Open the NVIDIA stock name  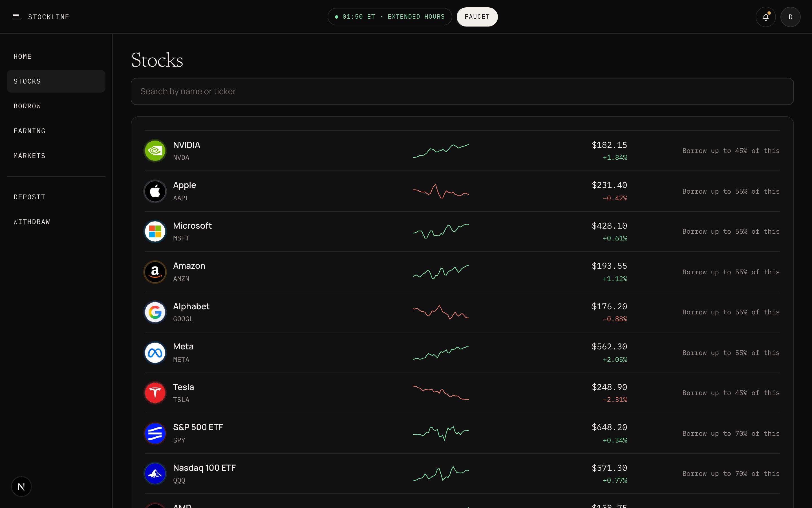point(187,145)
